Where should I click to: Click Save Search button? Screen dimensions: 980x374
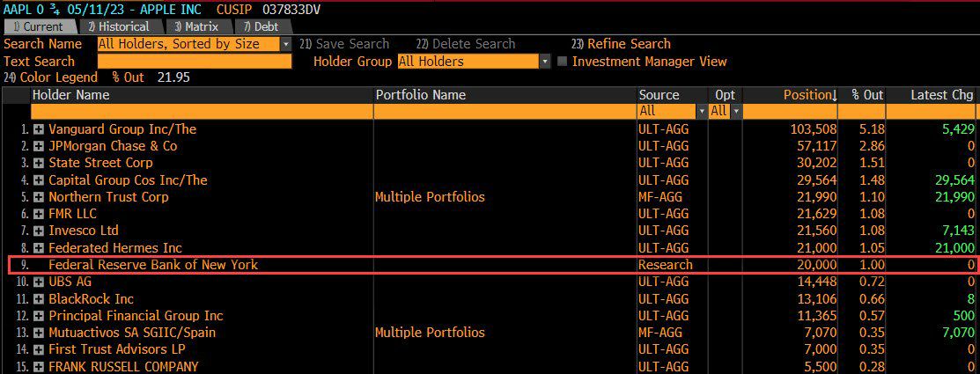[x=343, y=44]
